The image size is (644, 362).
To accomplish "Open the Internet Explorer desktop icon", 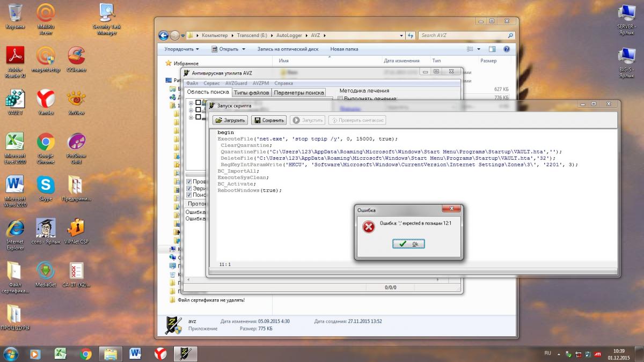I will click(x=15, y=234).
